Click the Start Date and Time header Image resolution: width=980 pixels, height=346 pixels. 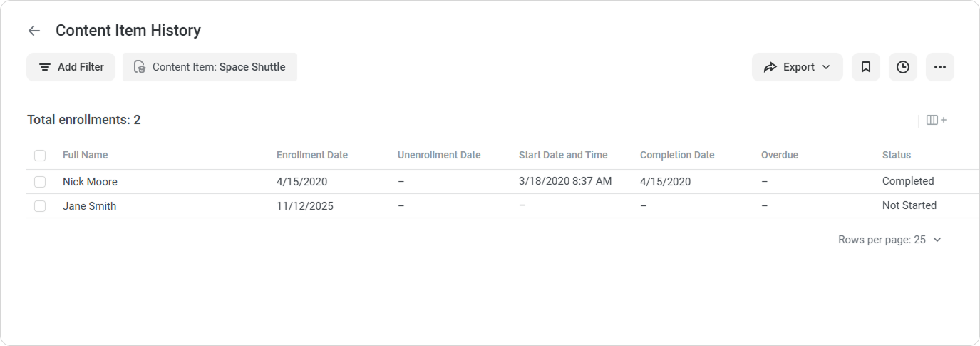click(562, 155)
